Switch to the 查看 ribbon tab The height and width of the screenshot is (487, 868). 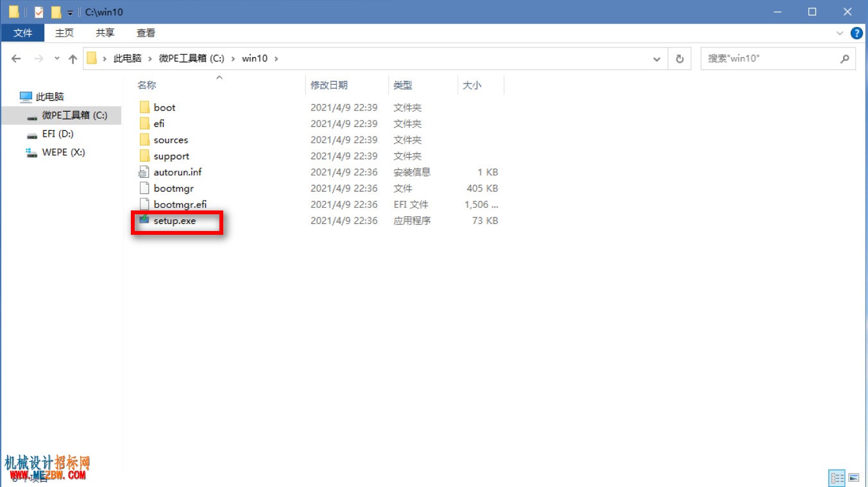coord(146,33)
